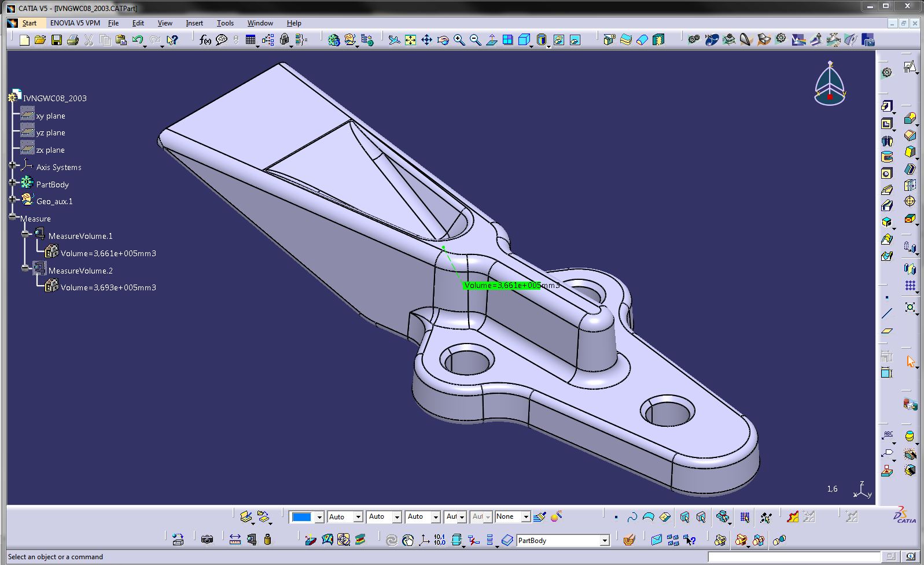
Task: Click the Fly mode airplane icon
Action: pos(394,40)
